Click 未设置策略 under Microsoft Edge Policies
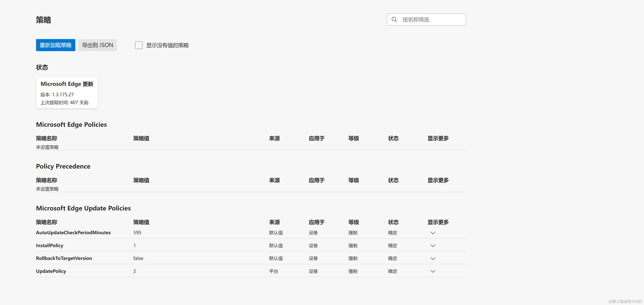This screenshot has height=305, width=644. 47,147
